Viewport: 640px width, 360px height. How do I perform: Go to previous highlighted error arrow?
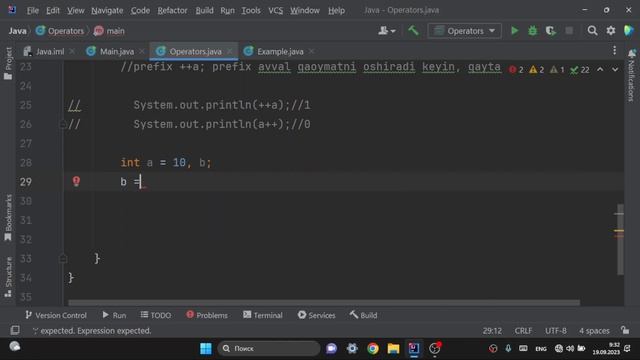[600, 70]
